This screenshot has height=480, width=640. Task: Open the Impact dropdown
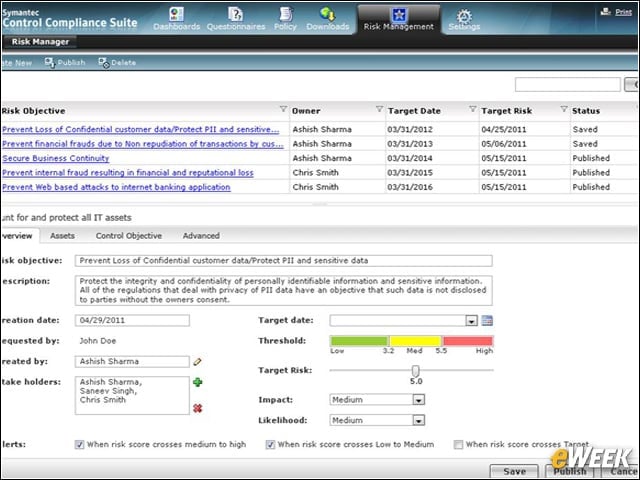pos(419,400)
